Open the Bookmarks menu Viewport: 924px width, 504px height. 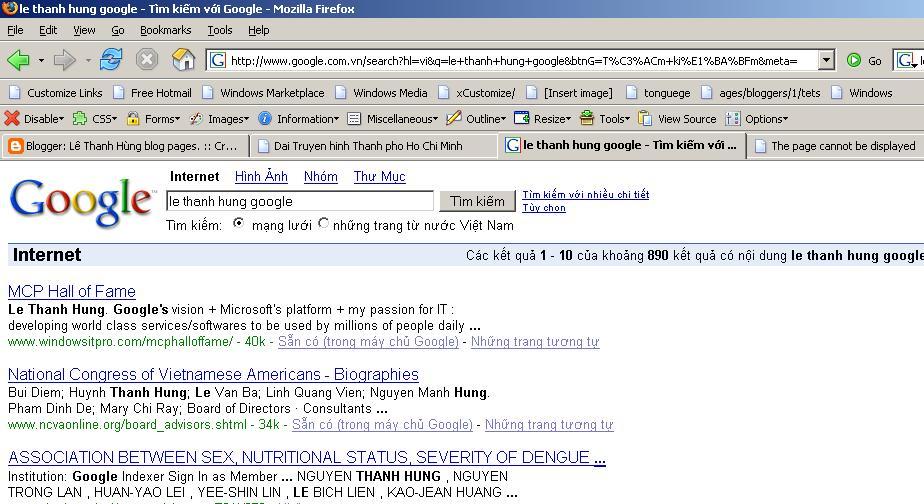tap(166, 30)
